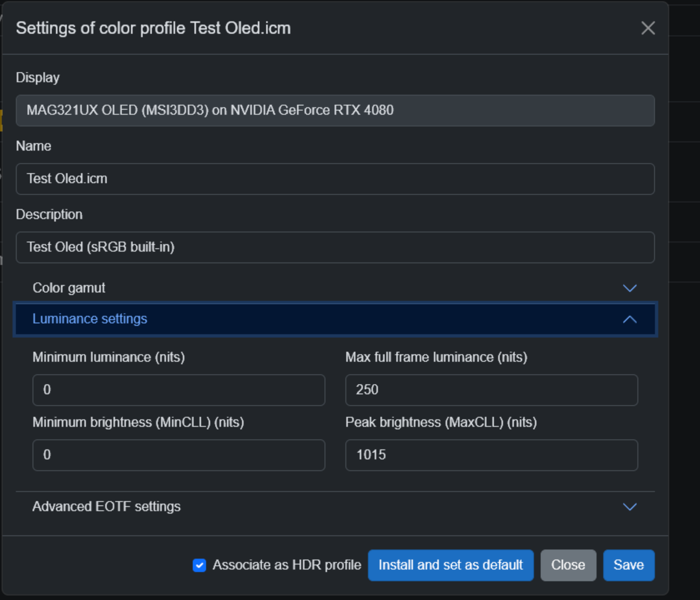700x600 pixels.
Task: Toggle the Associate as HDR profile checkbox
Action: (x=199, y=565)
